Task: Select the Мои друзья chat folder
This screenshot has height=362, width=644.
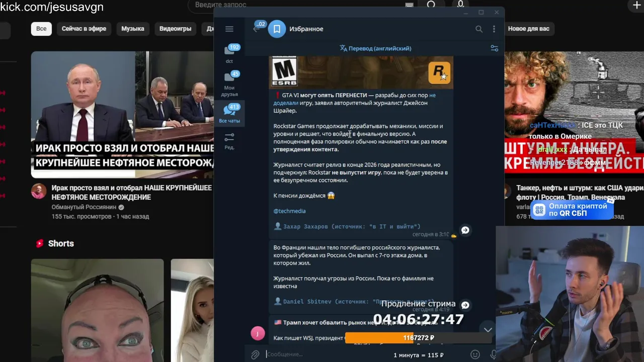Action: (x=229, y=84)
